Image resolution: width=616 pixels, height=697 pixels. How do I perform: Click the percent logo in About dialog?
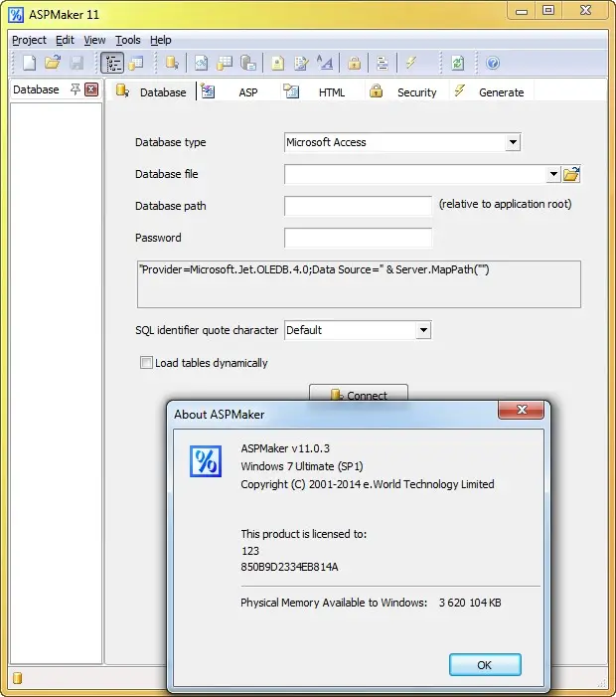click(x=206, y=461)
